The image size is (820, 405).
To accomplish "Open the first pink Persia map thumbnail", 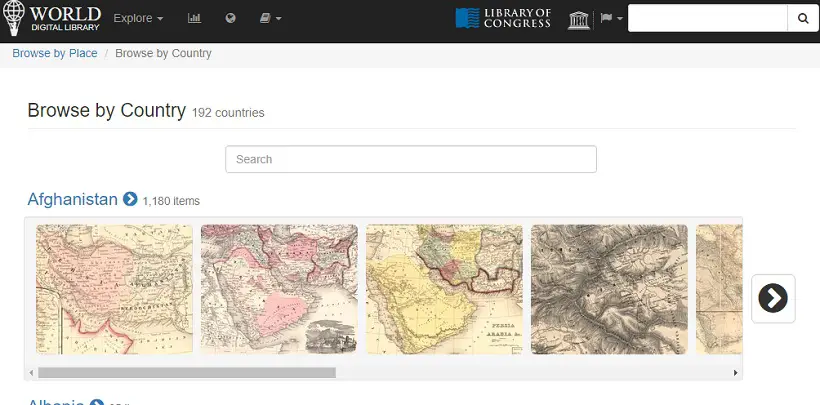I will point(115,289).
